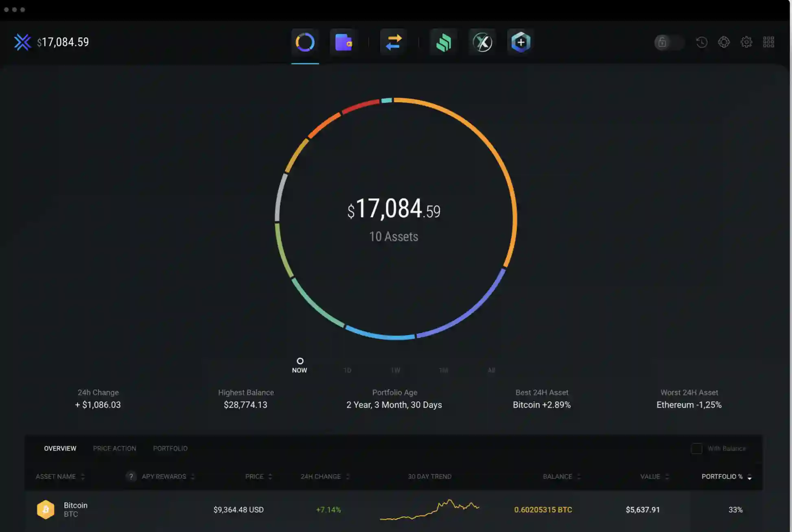
Task: Click the 0.60205315 BTC balance
Action: [x=543, y=510]
